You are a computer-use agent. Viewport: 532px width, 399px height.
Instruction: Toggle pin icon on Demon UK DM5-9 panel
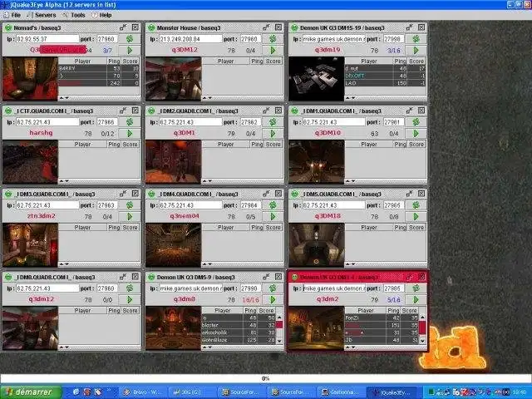click(x=266, y=277)
